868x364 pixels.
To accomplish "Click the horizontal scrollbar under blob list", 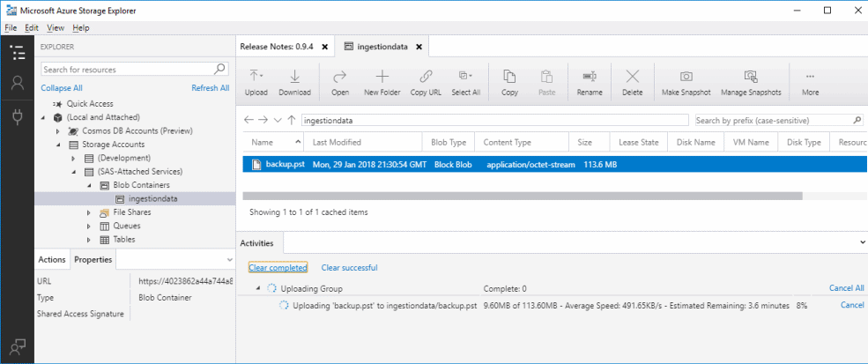I will [522, 196].
